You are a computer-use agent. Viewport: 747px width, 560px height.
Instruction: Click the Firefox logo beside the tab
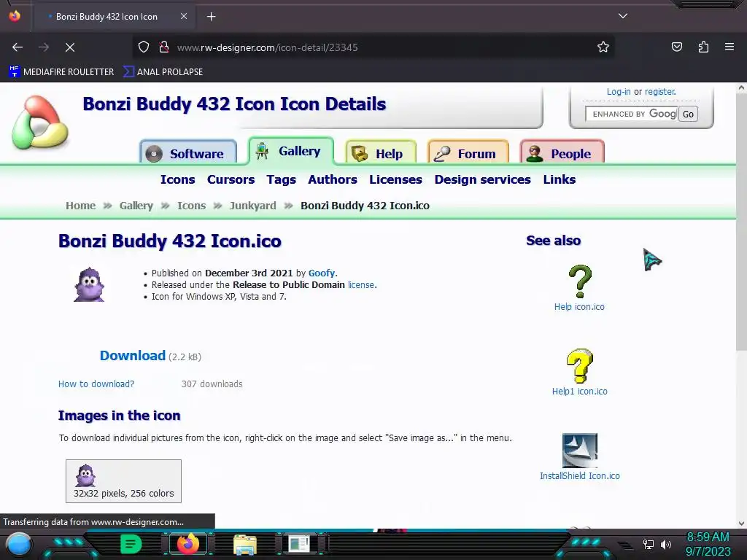tap(15, 16)
